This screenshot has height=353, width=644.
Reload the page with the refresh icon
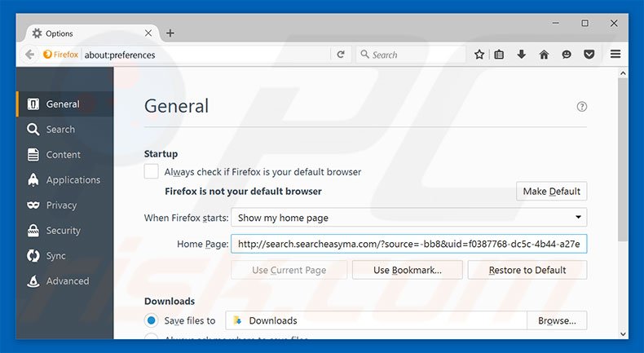[341, 55]
